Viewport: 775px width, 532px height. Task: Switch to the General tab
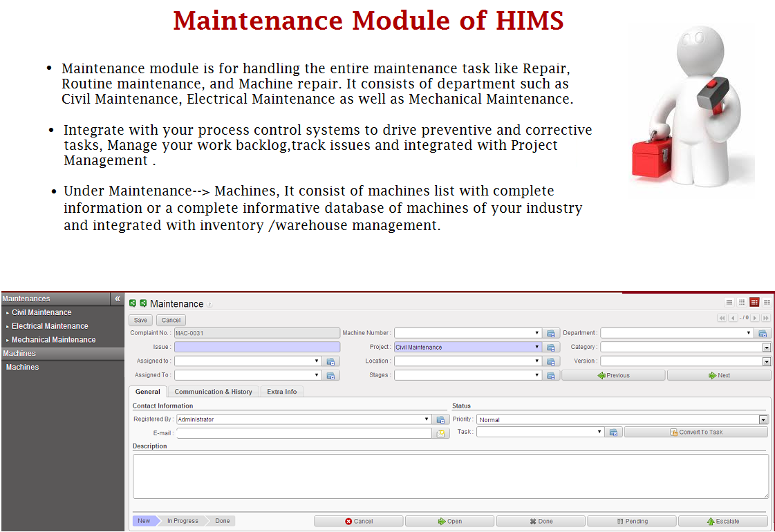147,392
